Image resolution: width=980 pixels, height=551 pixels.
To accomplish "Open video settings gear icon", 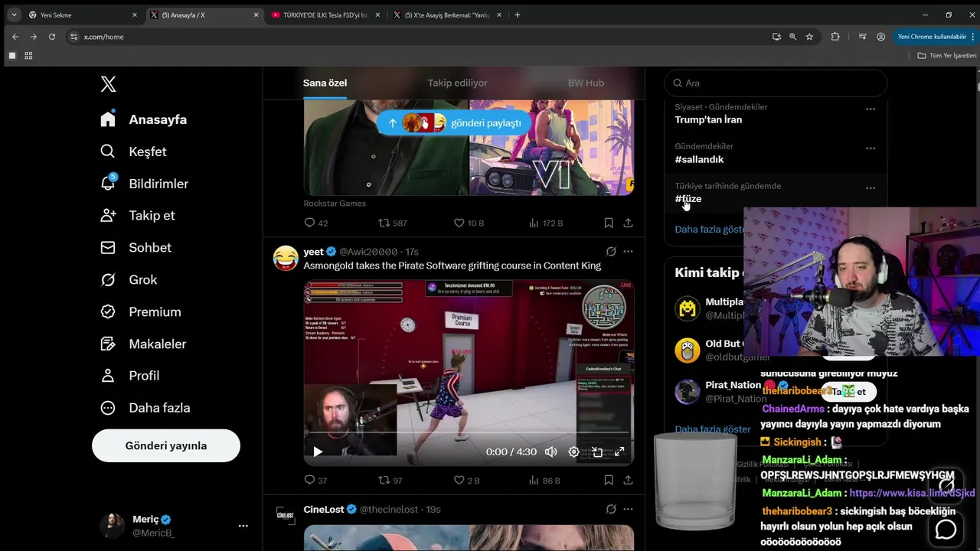I will coord(573,452).
